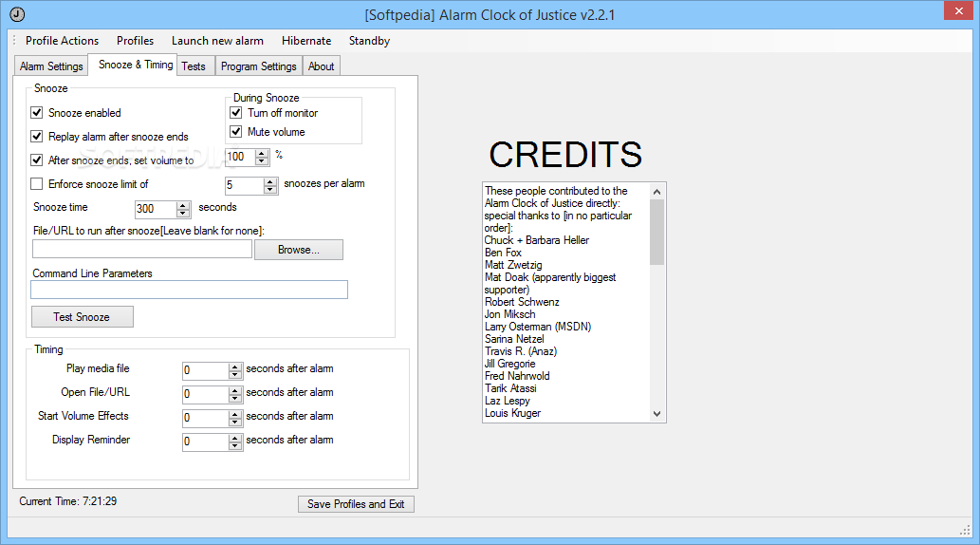Uncheck Replay alarm after snooze ends

[x=37, y=137]
